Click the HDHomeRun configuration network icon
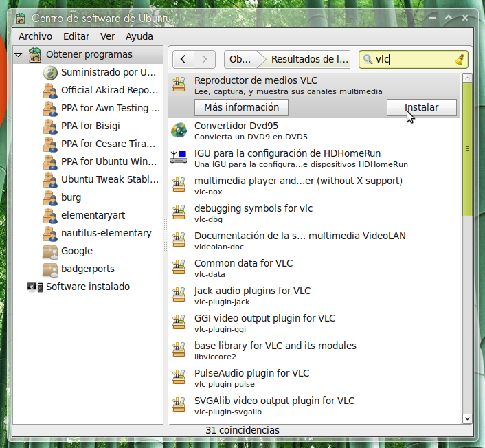 (179, 157)
